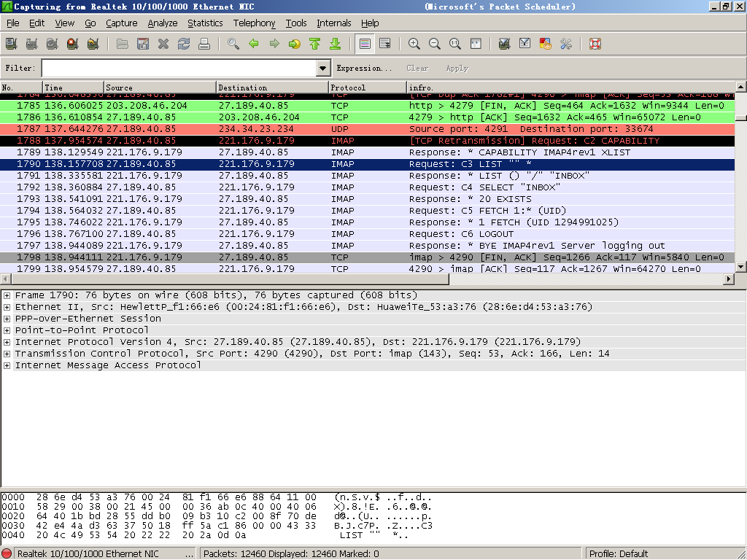This screenshot has height=560, width=747.
Task: Sort by the Protocol column header
Action: [368, 87]
